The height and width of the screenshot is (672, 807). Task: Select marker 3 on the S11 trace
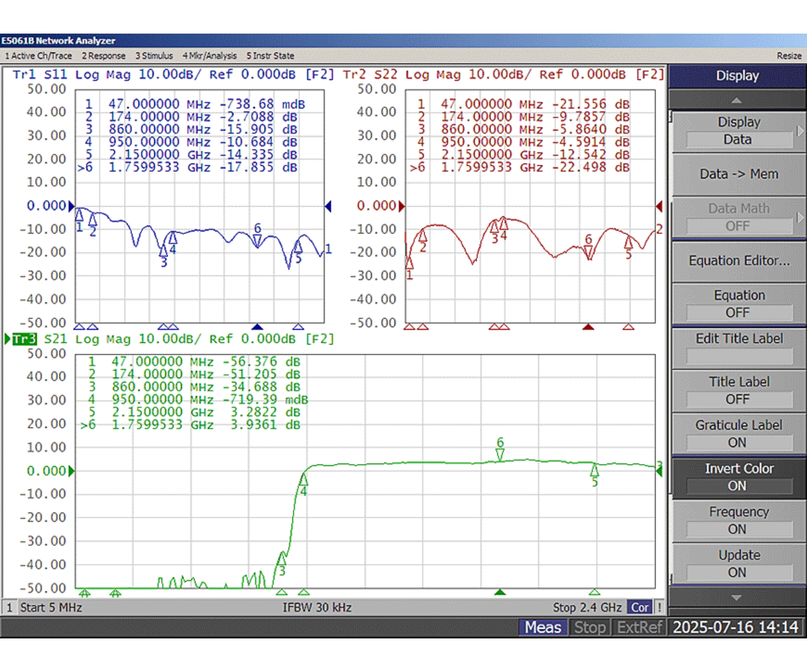coord(164,251)
